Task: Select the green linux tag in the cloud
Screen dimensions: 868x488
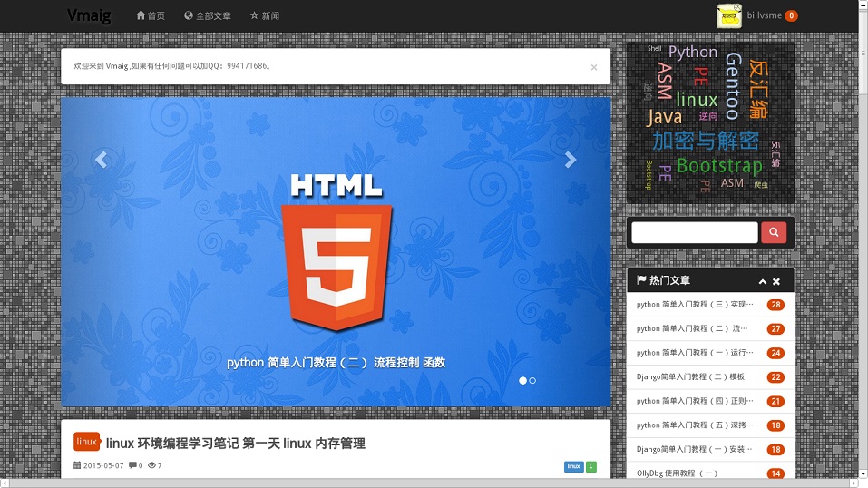Action: pos(697,100)
